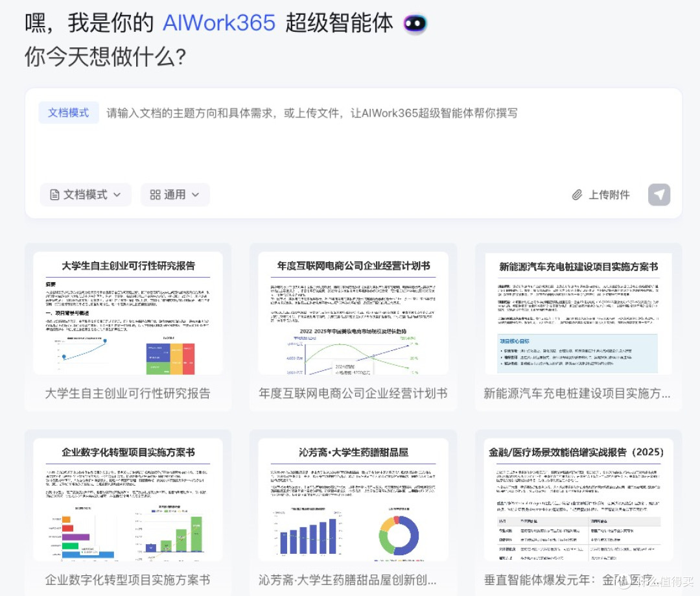This screenshot has width=700, height=596.
Task: Click the 沁芳斋·大学生药膳甜品屋创新创... caption
Action: click(348, 580)
